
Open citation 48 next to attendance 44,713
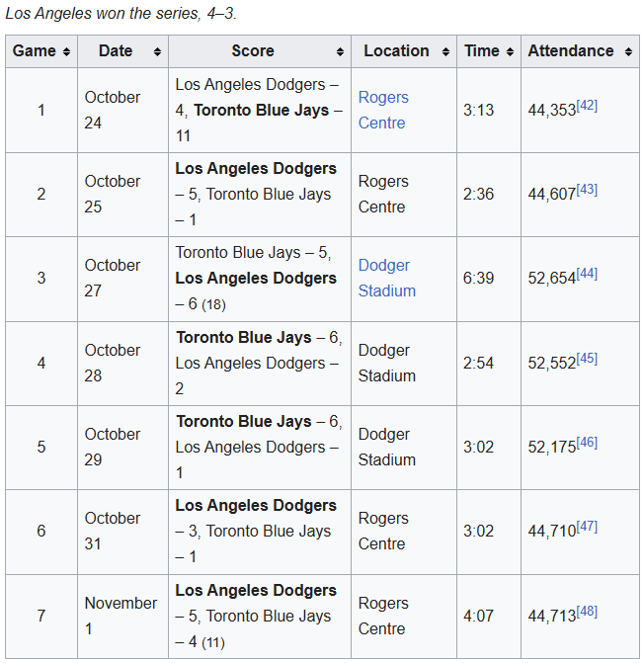587,611
